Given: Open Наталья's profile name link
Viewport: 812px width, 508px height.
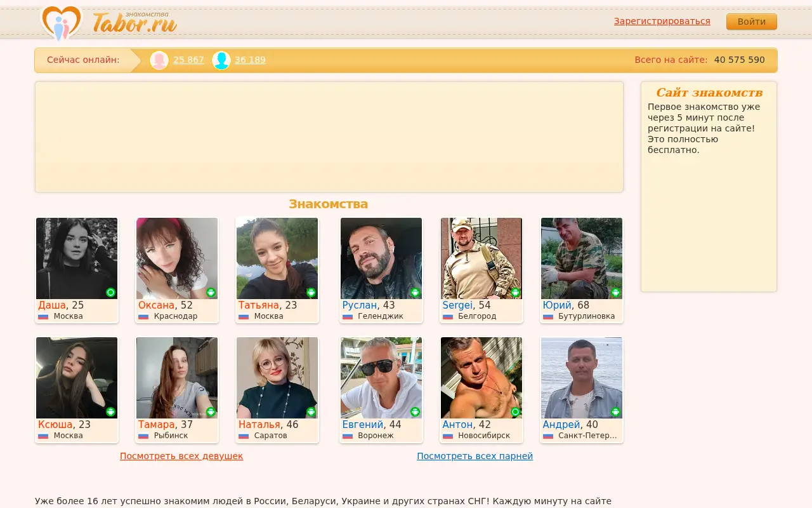Looking at the screenshot, I should pyautogui.click(x=259, y=425).
